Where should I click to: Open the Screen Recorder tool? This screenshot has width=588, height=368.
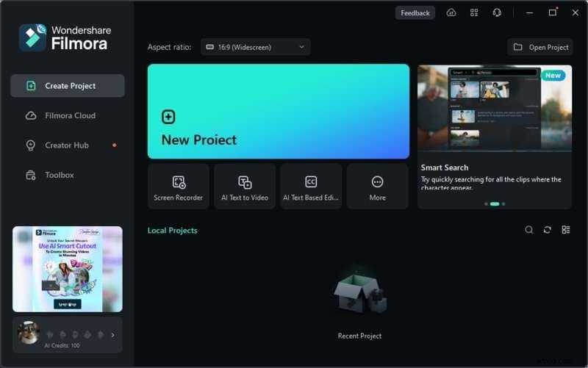(178, 187)
